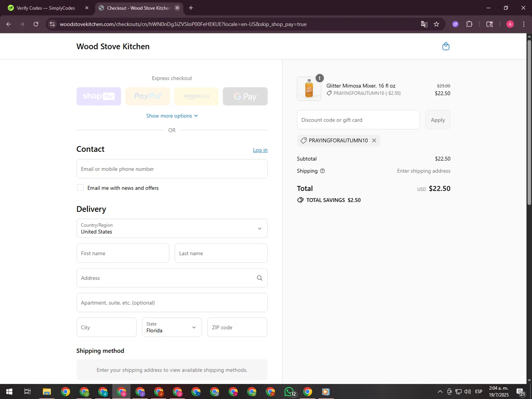Open the volume control in system tray
The height and width of the screenshot is (399, 532).
[x=467, y=392]
